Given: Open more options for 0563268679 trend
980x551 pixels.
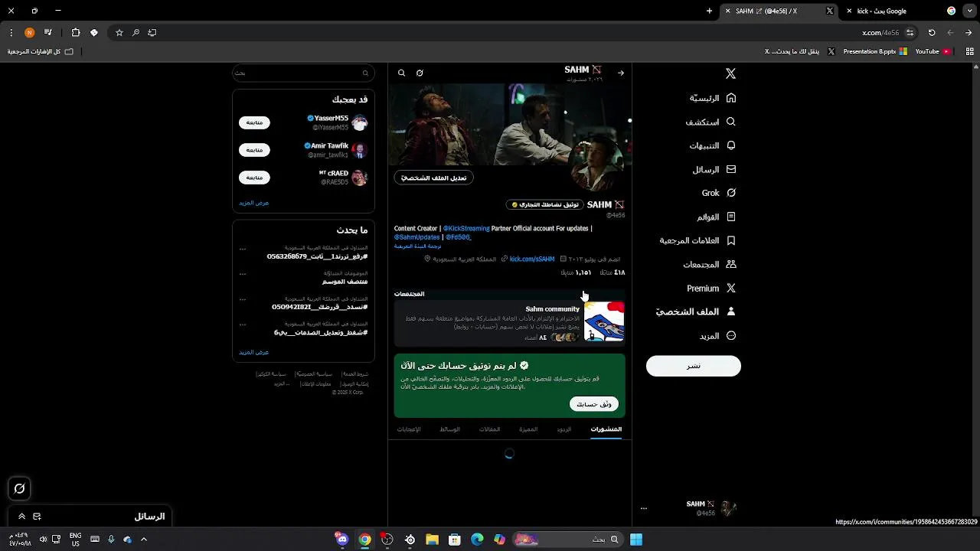Looking at the screenshot, I should point(243,249).
